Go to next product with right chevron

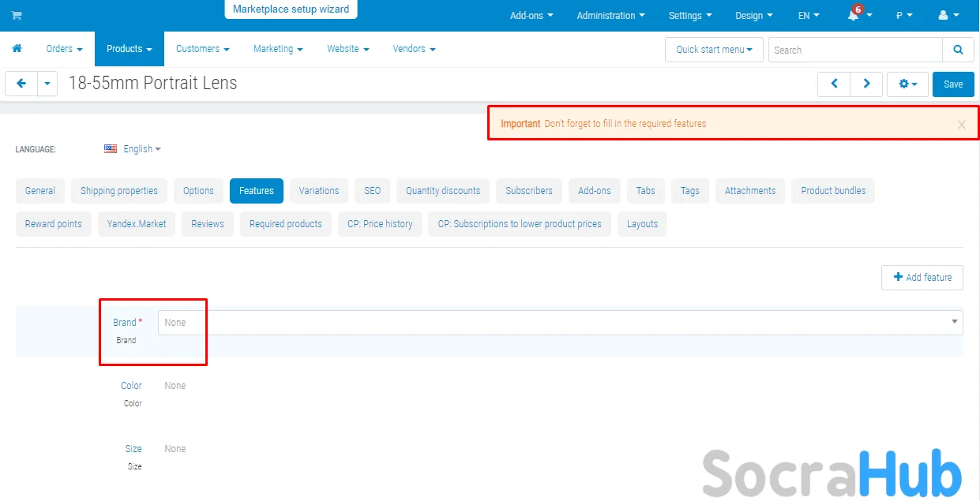point(866,84)
